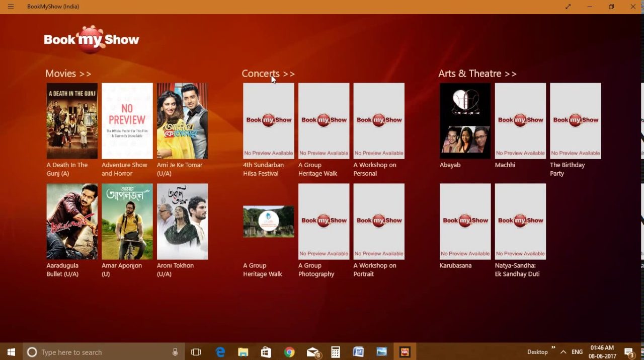The image size is (644, 360).
Task: Open the Calculator from the taskbar
Action: coord(336,352)
